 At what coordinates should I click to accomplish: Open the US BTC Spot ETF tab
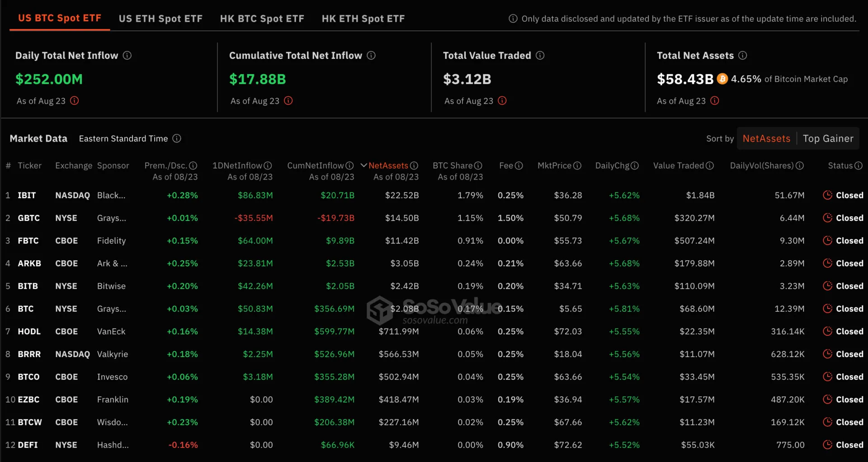60,18
